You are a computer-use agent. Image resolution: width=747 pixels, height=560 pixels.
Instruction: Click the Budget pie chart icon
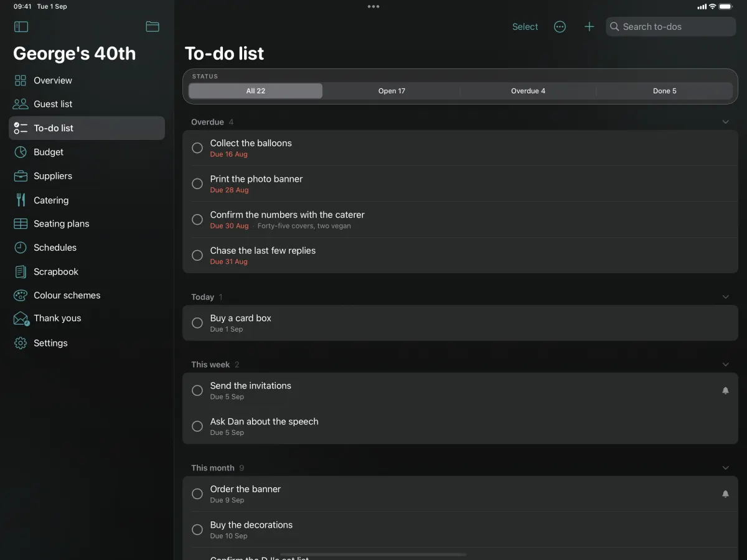pyautogui.click(x=21, y=152)
